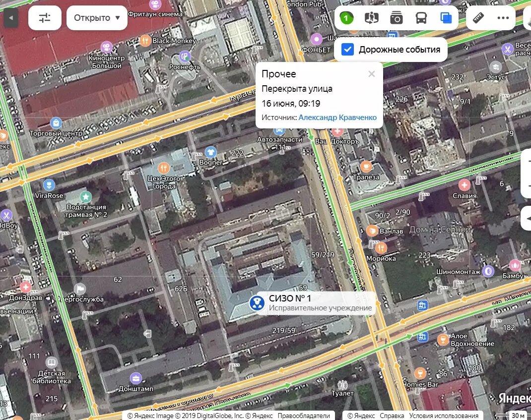Select Подстанция трамвая № 2 marker
Image resolution: width=531 pixels, height=420 pixels.
tap(86, 196)
